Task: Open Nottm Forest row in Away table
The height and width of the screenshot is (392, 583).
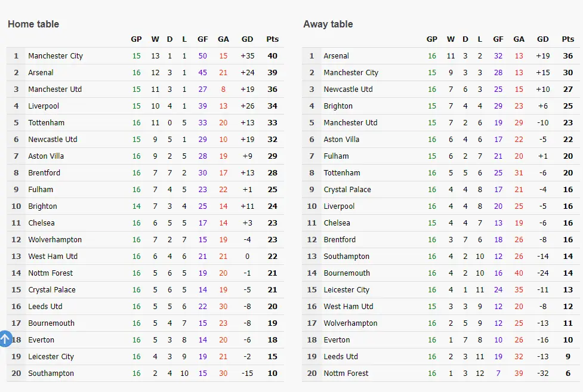Action: coord(346,374)
